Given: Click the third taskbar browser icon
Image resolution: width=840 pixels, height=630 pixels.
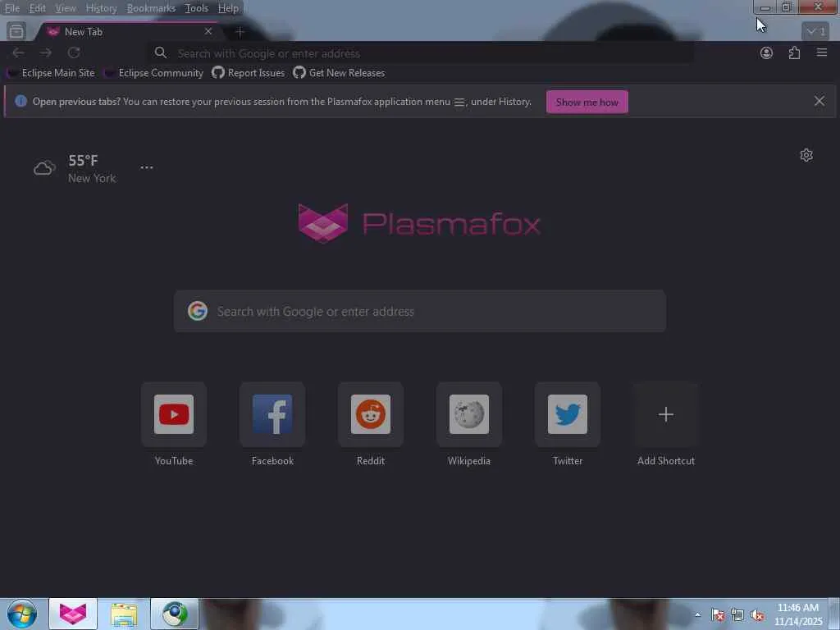Looking at the screenshot, I should click(x=175, y=614).
